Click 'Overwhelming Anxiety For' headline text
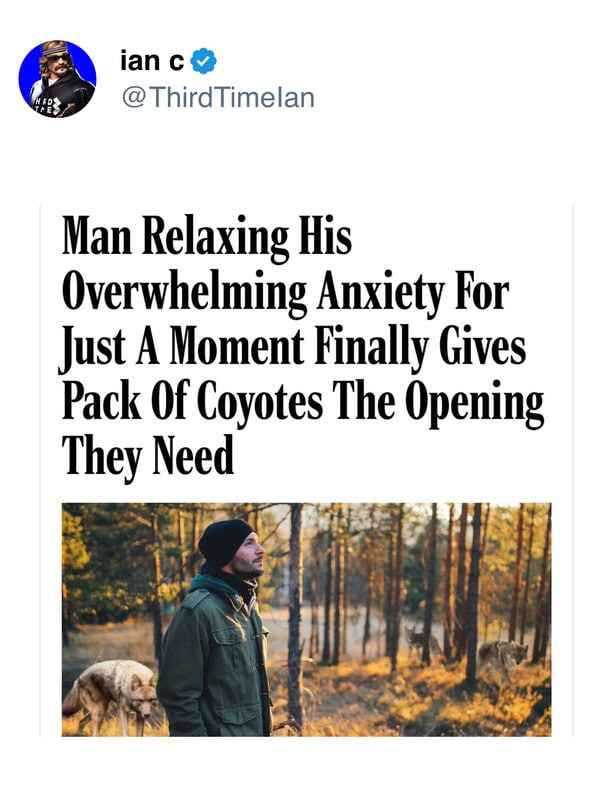 coord(285,293)
